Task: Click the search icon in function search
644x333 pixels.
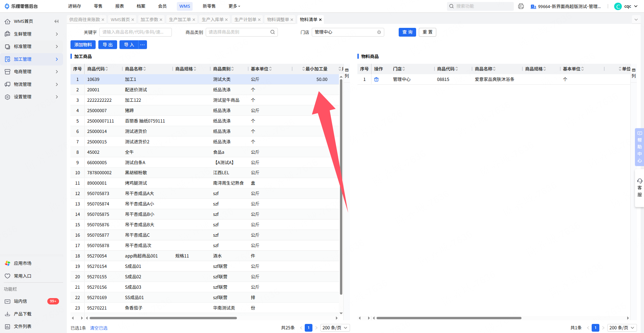Action: pos(451,6)
